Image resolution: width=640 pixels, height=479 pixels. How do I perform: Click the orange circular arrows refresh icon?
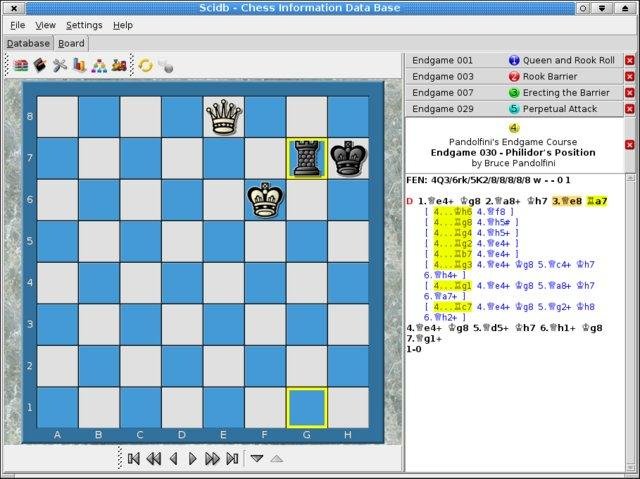(x=145, y=65)
